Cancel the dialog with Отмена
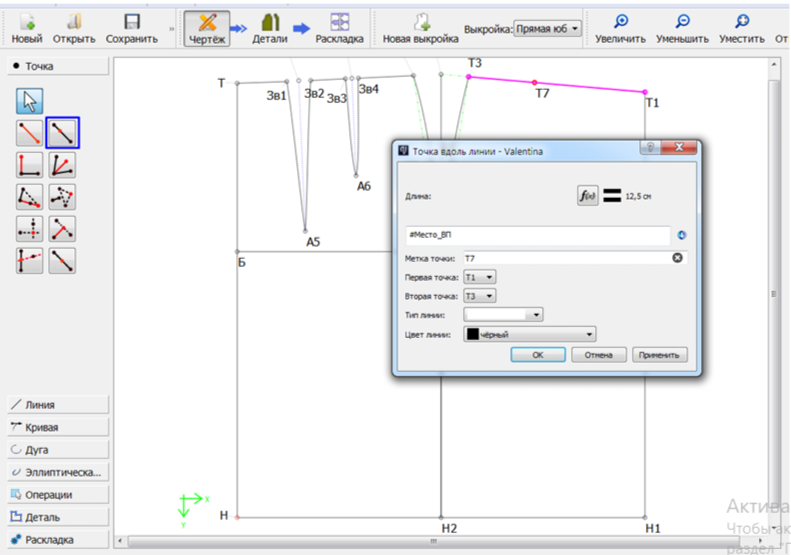The width and height of the screenshot is (791, 555). pyautogui.click(x=599, y=355)
